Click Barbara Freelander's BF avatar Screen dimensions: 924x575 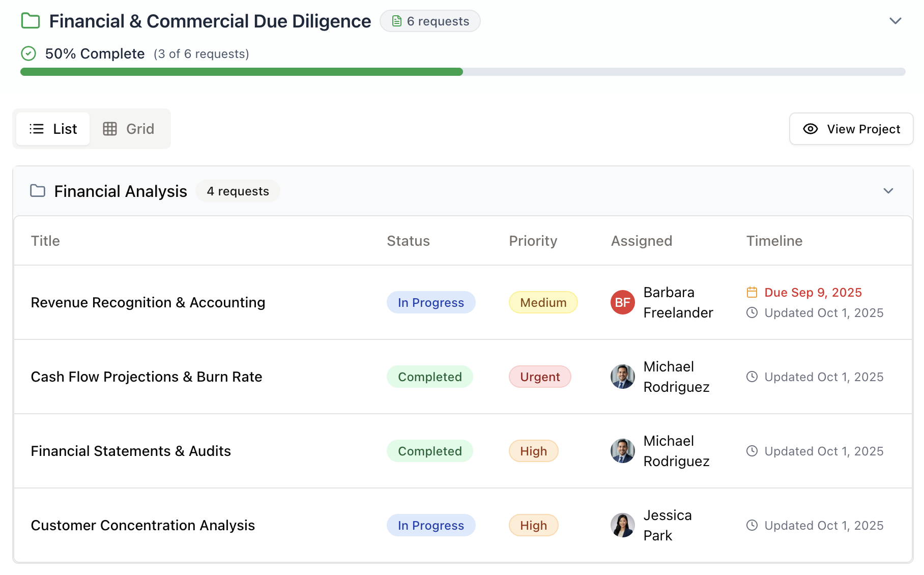pos(622,302)
